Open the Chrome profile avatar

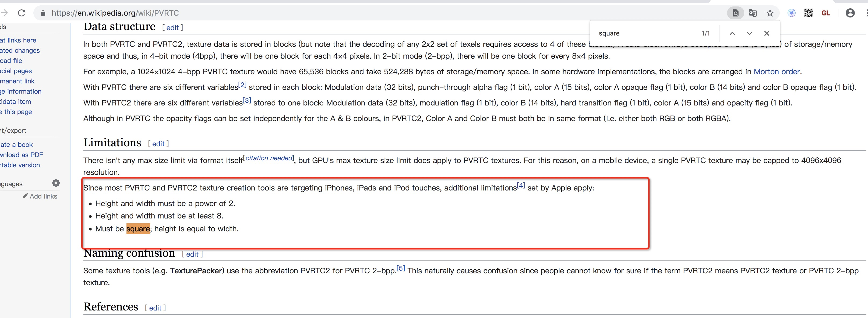850,13
